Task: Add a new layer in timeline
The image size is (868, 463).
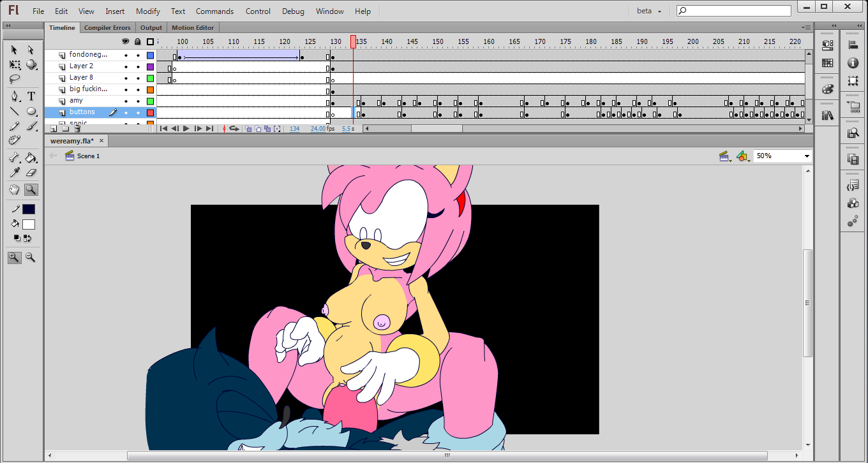Action: (54, 129)
